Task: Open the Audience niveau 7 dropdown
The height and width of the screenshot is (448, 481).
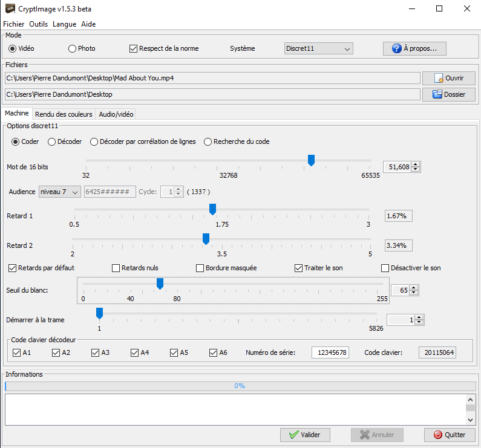Action: tap(59, 192)
